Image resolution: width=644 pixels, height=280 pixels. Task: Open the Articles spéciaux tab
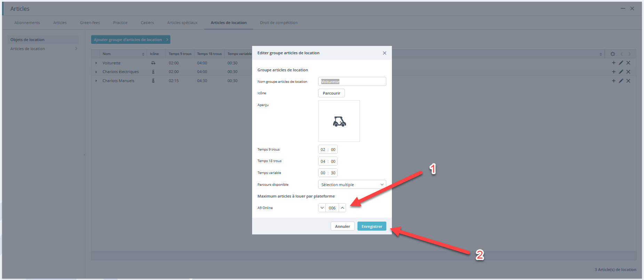coord(182,23)
